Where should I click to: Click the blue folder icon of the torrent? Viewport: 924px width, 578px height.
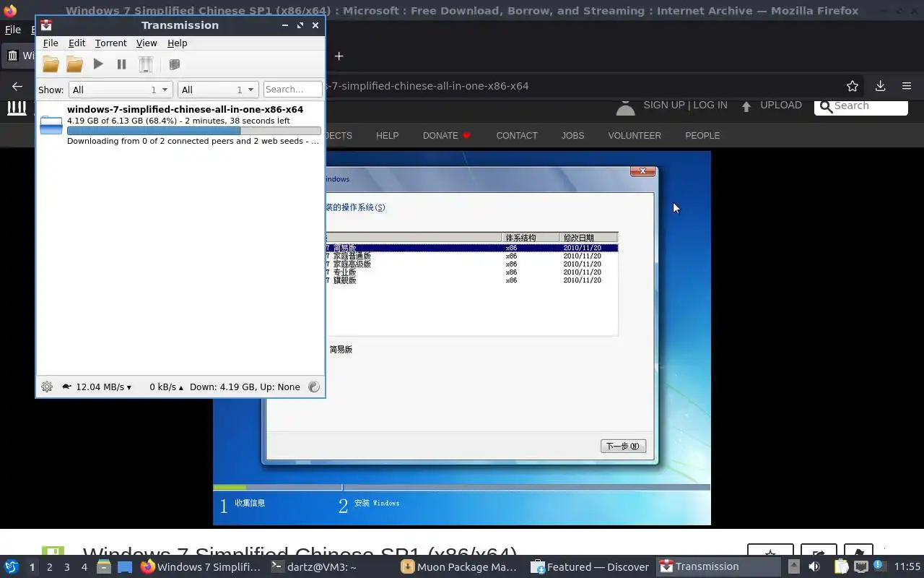[x=51, y=125]
